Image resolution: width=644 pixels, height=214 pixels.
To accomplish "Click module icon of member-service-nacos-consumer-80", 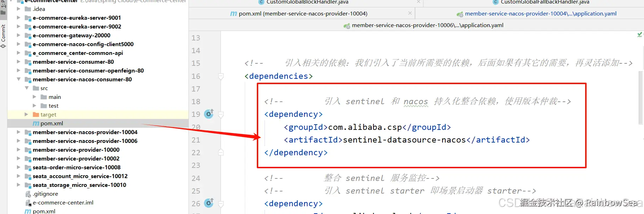I will click(x=28, y=80).
